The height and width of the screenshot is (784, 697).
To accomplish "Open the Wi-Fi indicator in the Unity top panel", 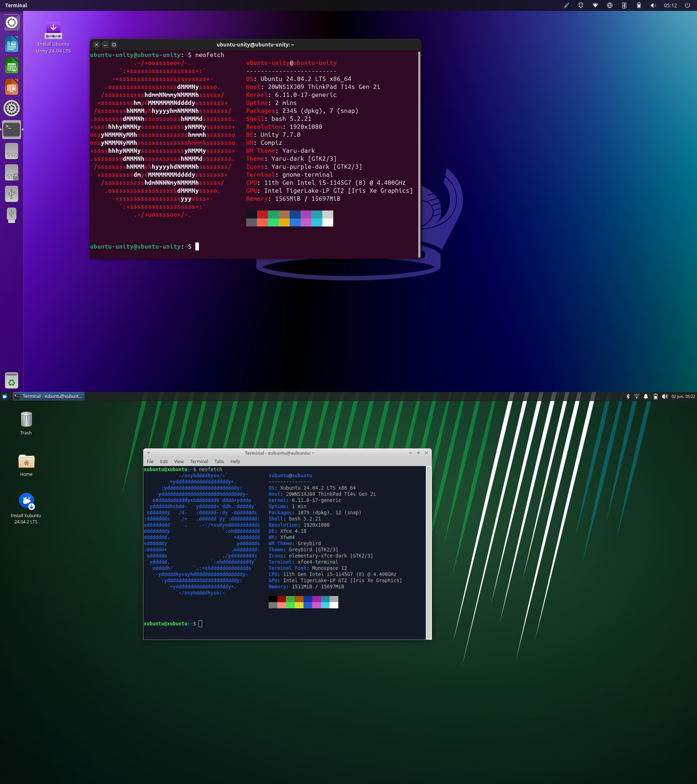I will point(595,5).
